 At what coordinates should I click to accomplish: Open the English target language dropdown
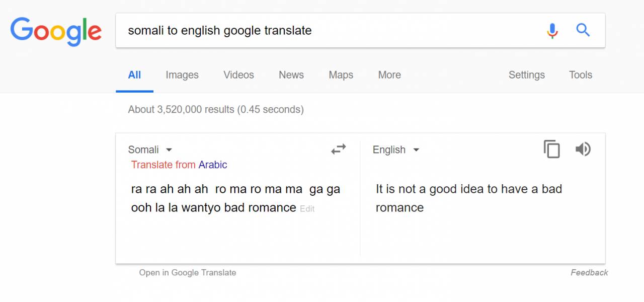coord(395,150)
